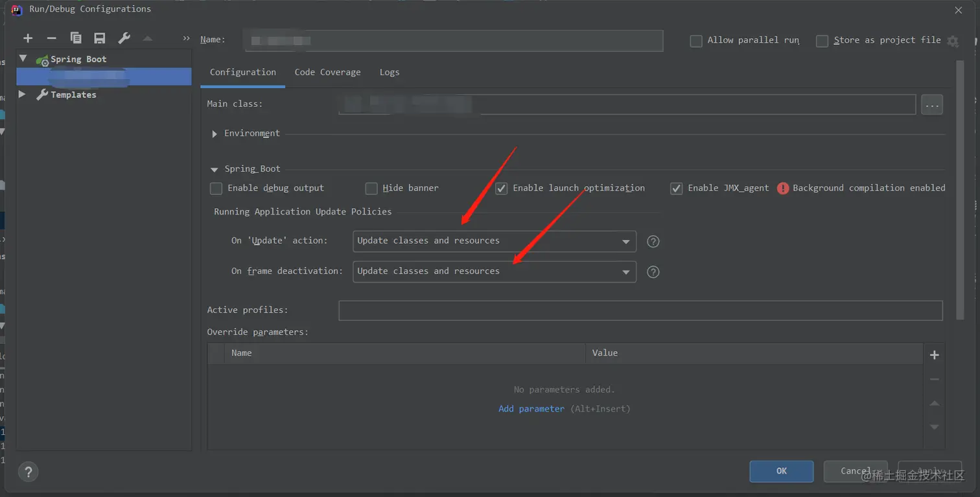Click the IntelliJ IDEA icon in the title bar

(17, 10)
